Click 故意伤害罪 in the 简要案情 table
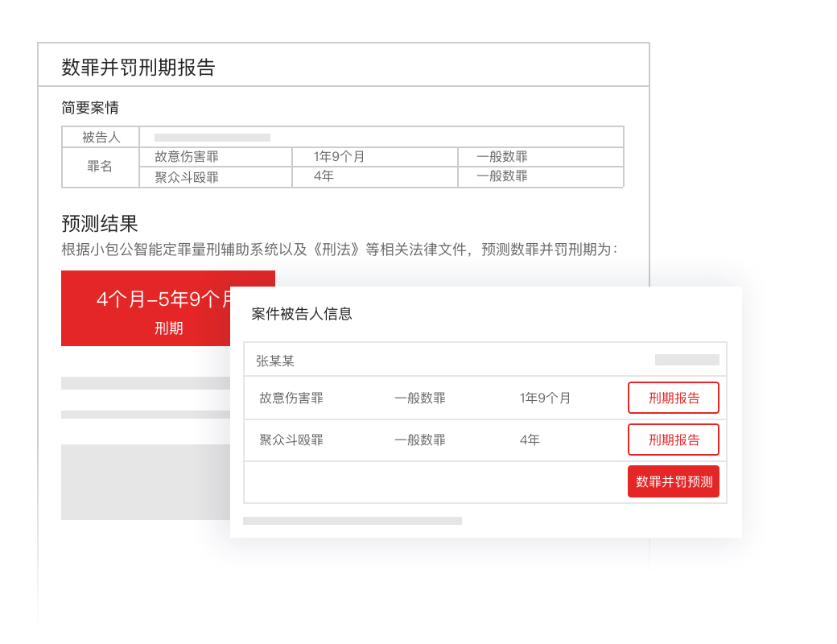This screenshot has width=837, height=644. coord(187,157)
